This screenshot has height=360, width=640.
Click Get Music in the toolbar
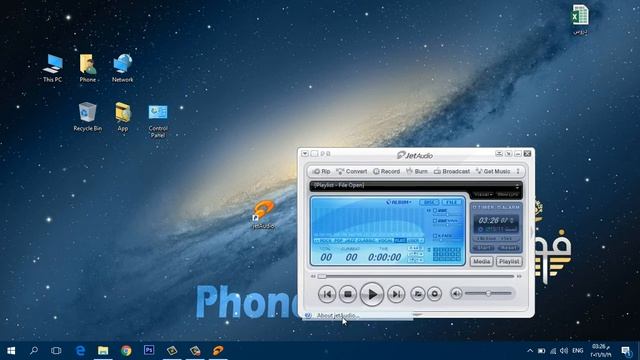(493, 171)
